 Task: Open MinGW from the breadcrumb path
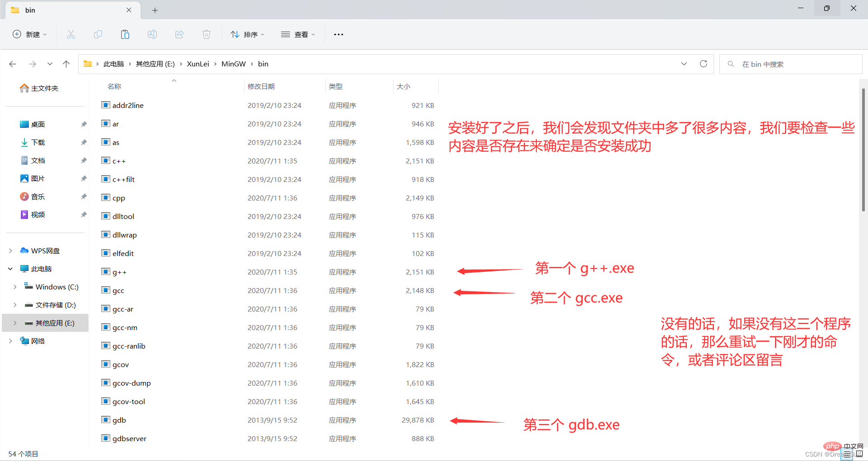pos(233,64)
